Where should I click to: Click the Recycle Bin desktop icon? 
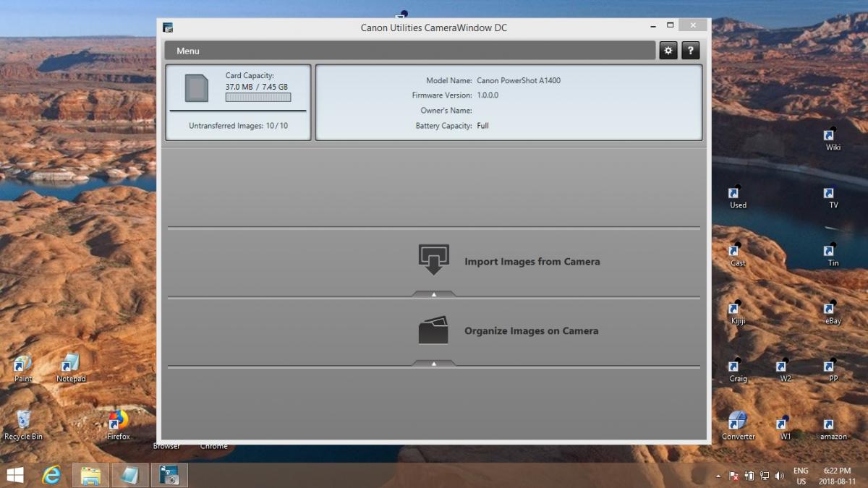coord(23,425)
